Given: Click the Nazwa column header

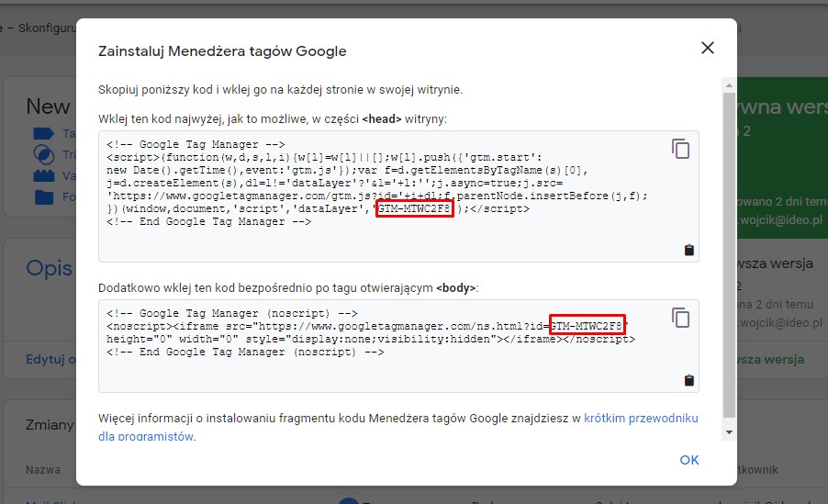Looking at the screenshot, I should pos(43,470).
